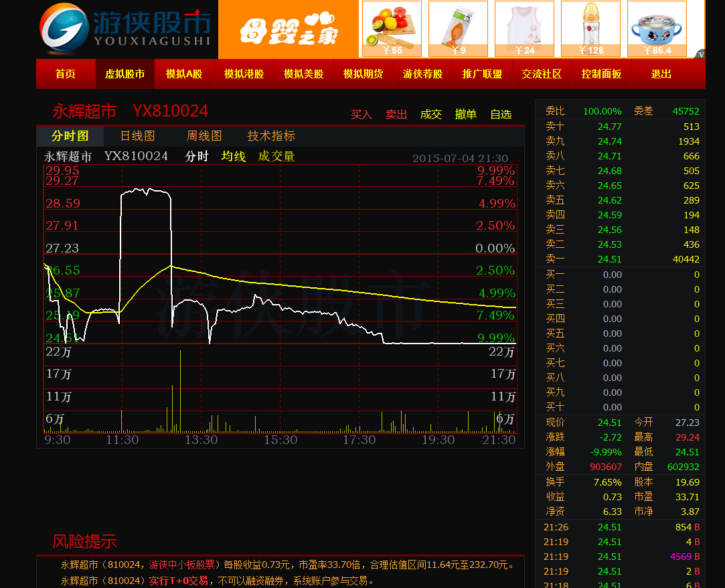Open the 母婴之家 orange banner ad

[x=289, y=29]
